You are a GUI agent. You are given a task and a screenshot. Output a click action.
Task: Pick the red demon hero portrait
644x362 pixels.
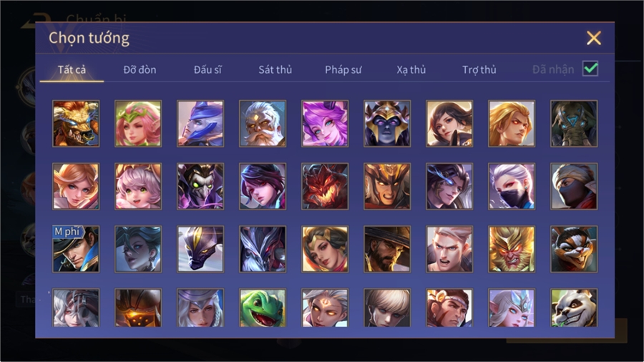[x=325, y=186]
